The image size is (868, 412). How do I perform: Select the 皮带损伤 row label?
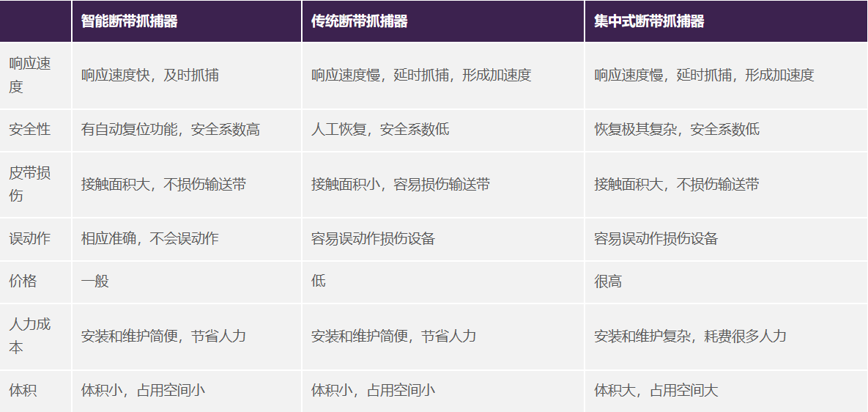[35, 185]
